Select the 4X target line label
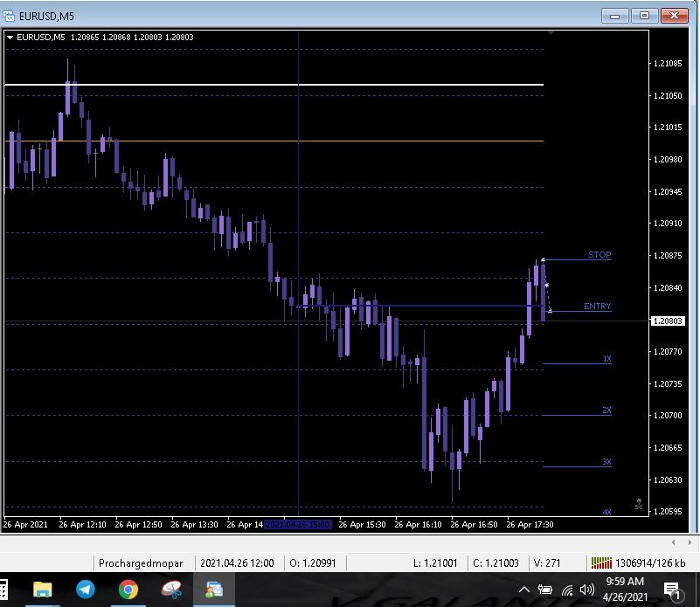The height and width of the screenshot is (607, 700). tap(606, 512)
